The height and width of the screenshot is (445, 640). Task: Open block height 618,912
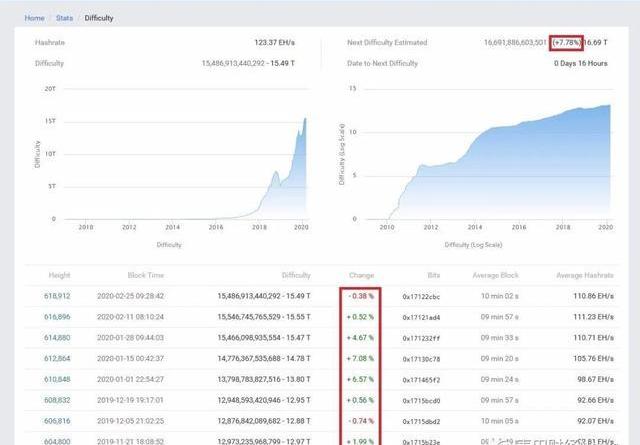point(57,296)
